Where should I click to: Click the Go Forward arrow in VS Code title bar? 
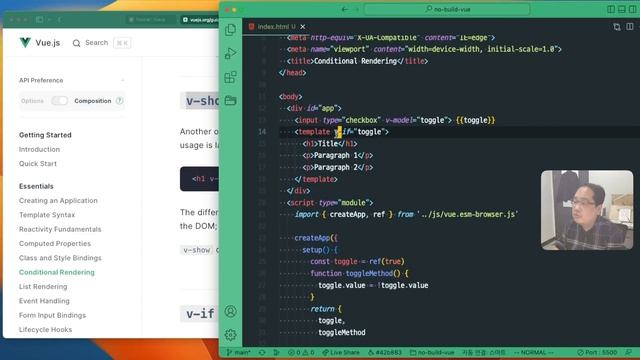point(356,9)
